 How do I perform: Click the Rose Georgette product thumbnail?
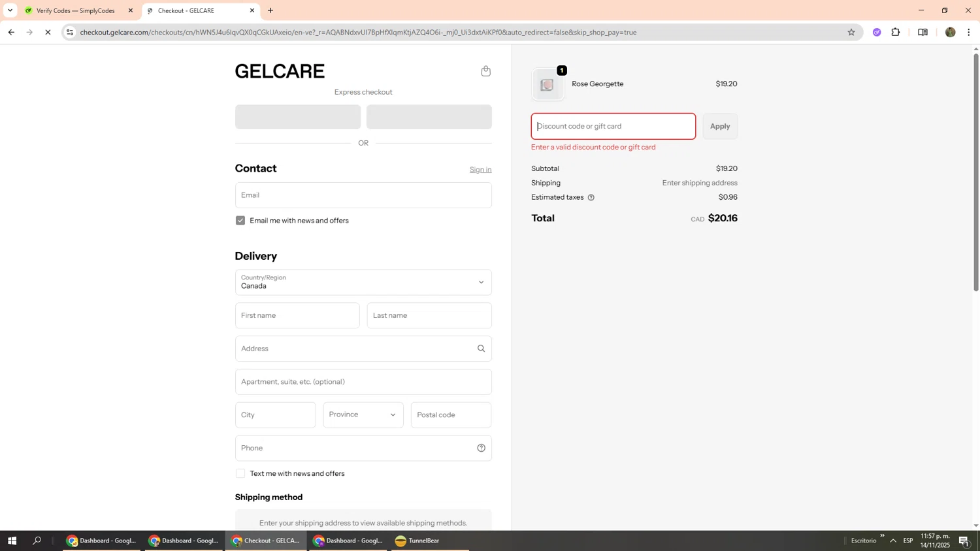click(x=547, y=84)
